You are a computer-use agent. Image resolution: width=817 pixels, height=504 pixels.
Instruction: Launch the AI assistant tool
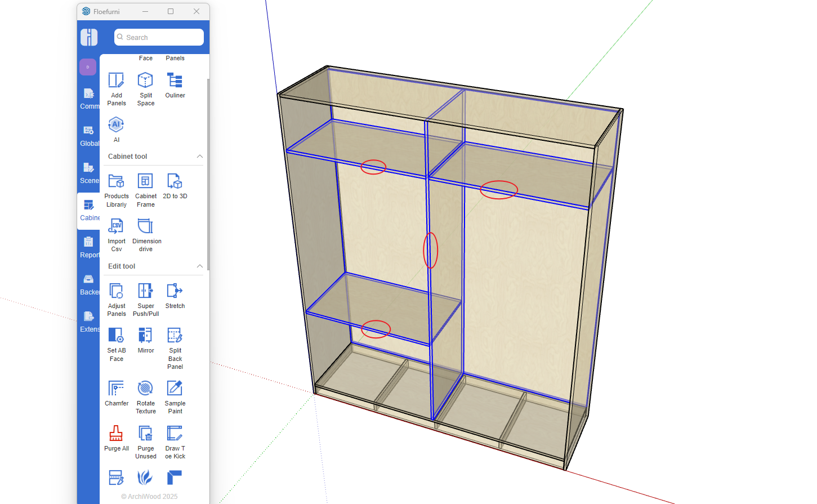(116, 129)
